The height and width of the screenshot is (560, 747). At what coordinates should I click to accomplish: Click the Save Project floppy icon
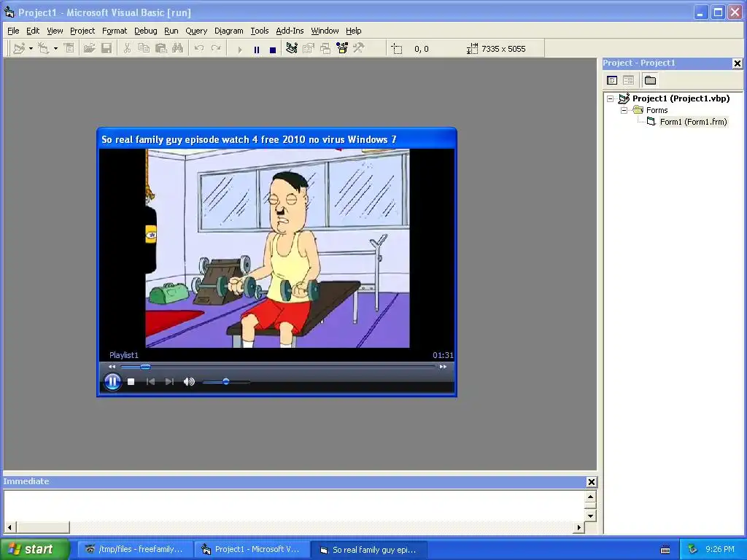point(107,49)
